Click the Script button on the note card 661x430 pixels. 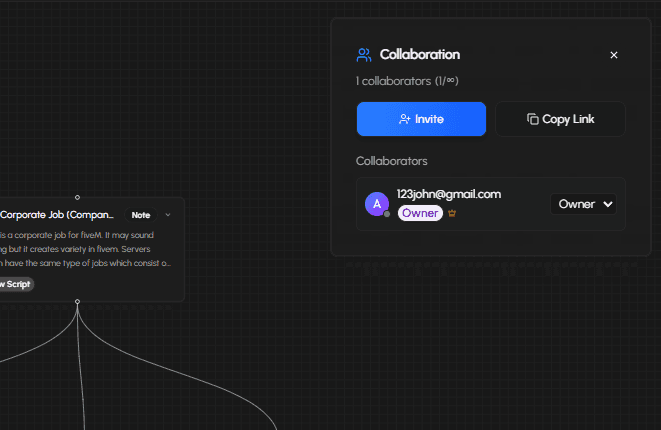tap(16, 284)
